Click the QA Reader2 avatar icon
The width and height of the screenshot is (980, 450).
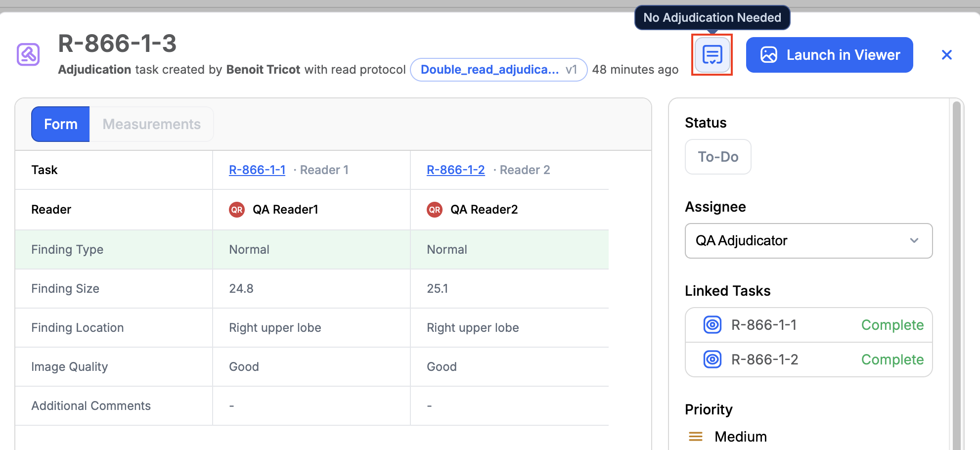point(435,210)
